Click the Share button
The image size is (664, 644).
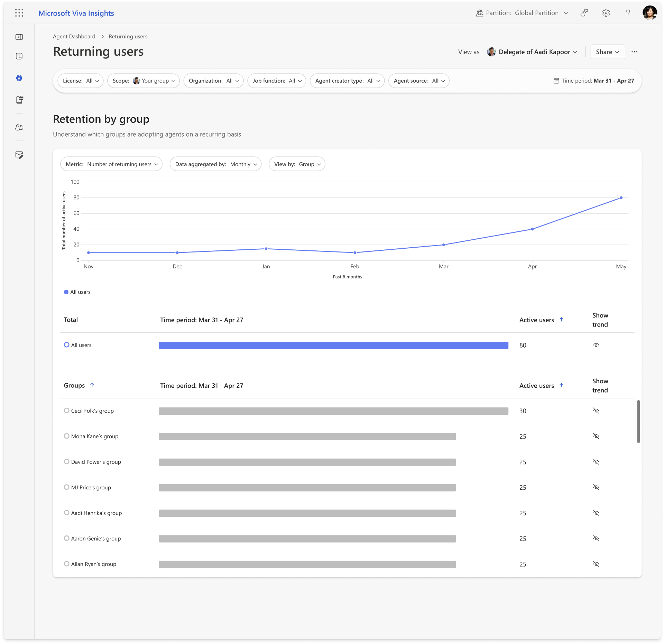[x=607, y=52]
